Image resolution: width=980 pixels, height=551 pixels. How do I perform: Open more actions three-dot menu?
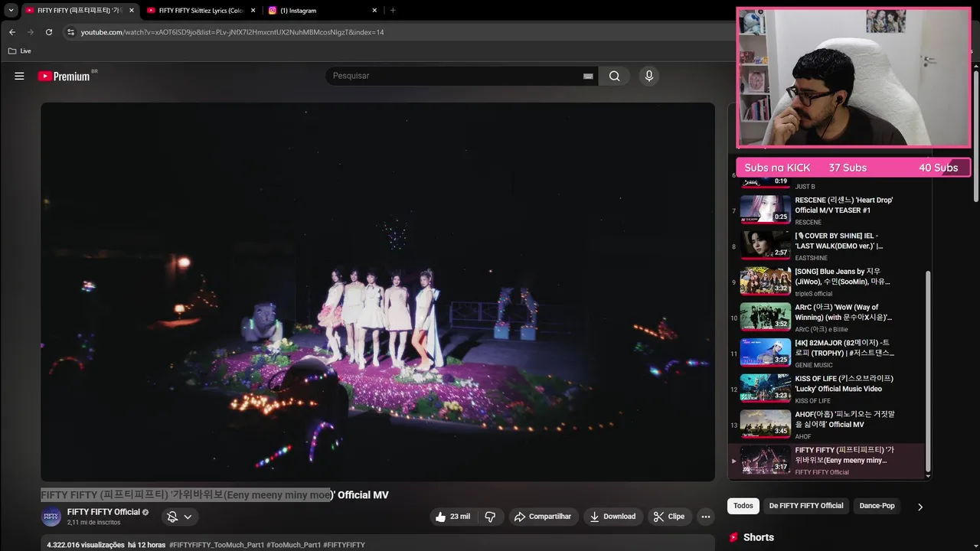pyautogui.click(x=706, y=517)
